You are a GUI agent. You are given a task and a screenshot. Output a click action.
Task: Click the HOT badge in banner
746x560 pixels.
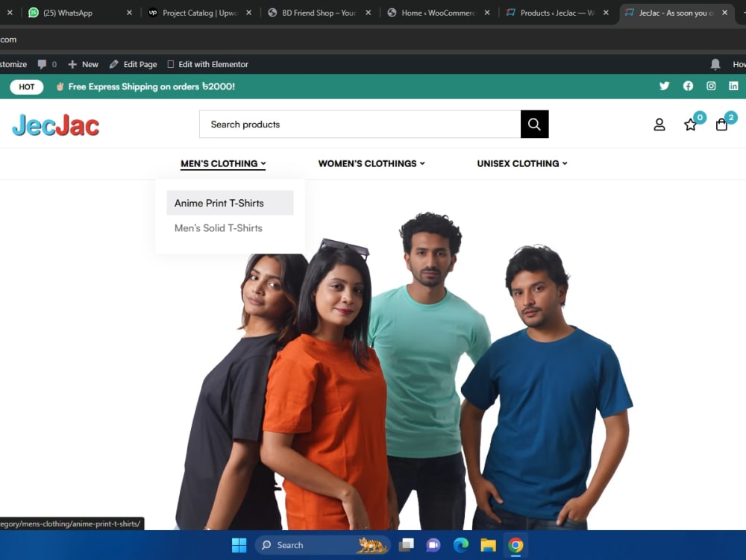[27, 86]
